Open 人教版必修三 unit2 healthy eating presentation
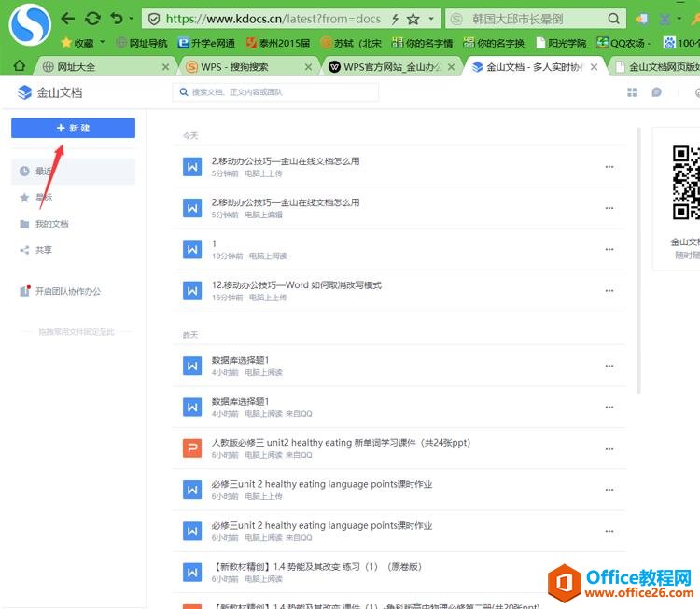The image size is (700, 609). pos(399,448)
